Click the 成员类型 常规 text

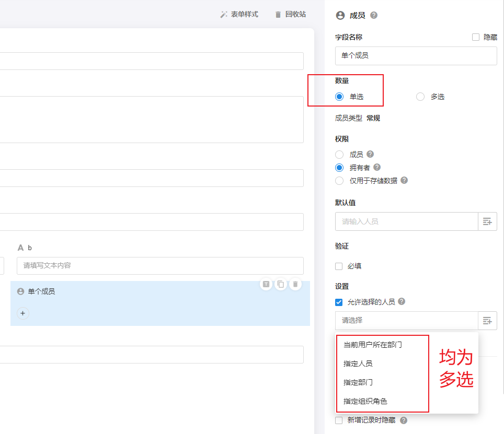tap(358, 118)
